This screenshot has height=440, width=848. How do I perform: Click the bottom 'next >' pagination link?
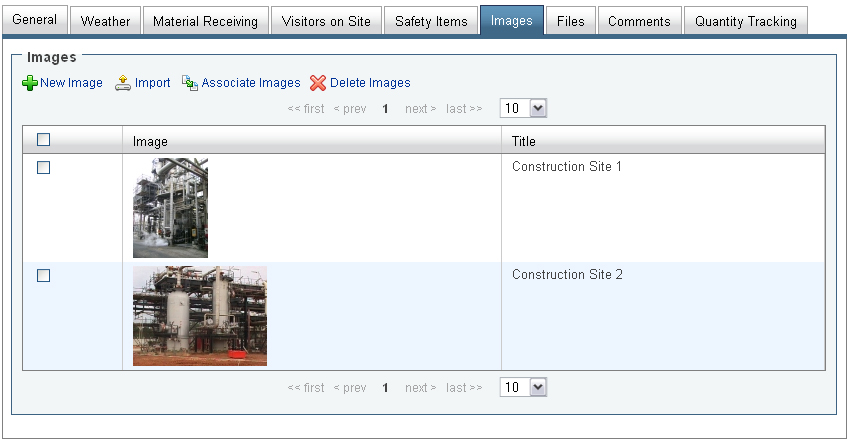point(420,388)
